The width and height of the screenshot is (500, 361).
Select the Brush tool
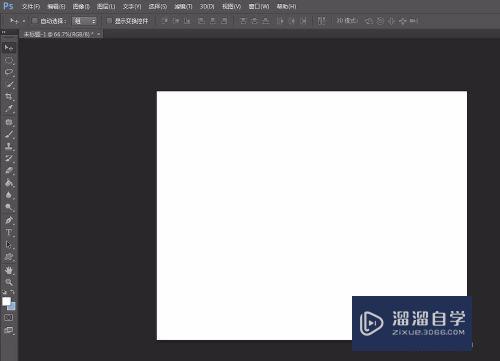[x=9, y=134]
